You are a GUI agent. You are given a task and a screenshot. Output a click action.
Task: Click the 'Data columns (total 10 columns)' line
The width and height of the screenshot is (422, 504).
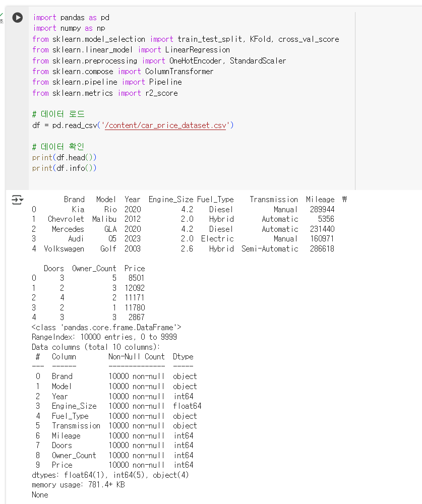point(95,347)
